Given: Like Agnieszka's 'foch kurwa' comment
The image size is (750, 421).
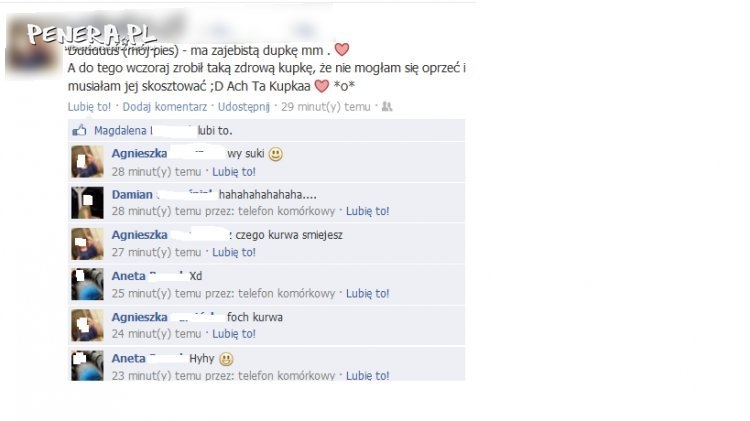Looking at the screenshot, I should [x=234, y=334].
